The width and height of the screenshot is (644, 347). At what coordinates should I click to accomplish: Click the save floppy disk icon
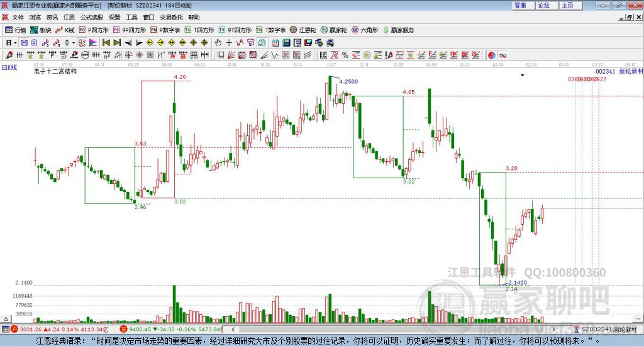pos(308,42)
